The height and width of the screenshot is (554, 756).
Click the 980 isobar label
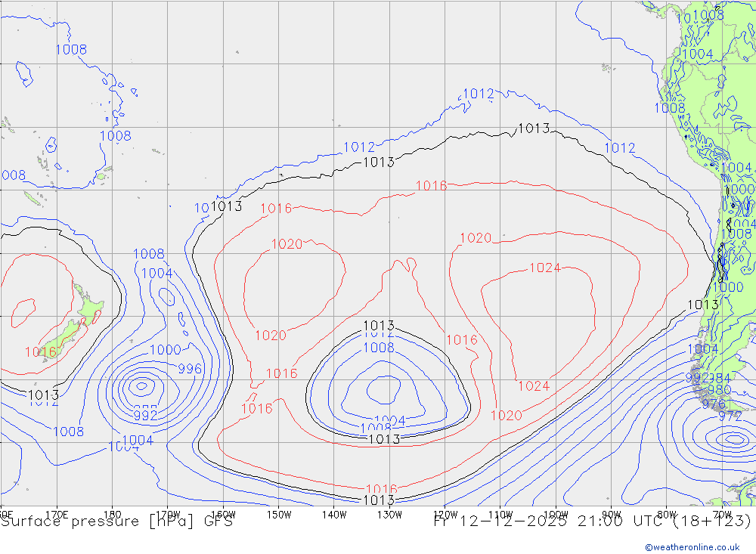(x=720, y=389)
